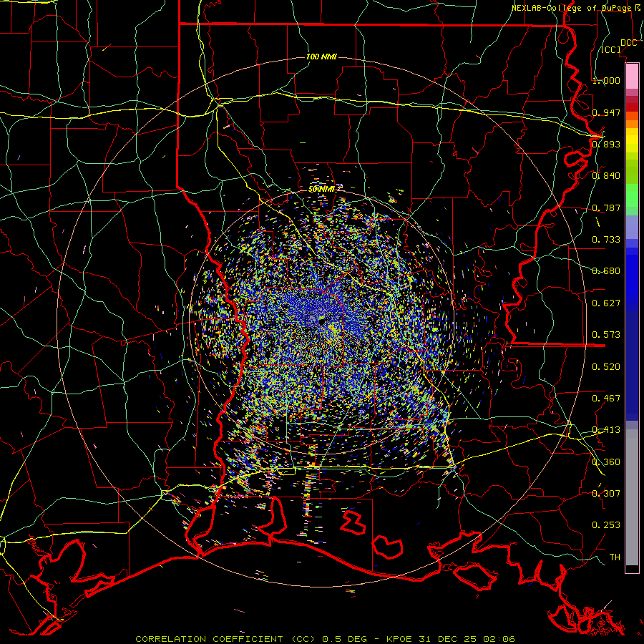Click the Correlation Coefficient KPOE caption text
The height and width of the screenshot is (644, 644).
coord(325,639)
